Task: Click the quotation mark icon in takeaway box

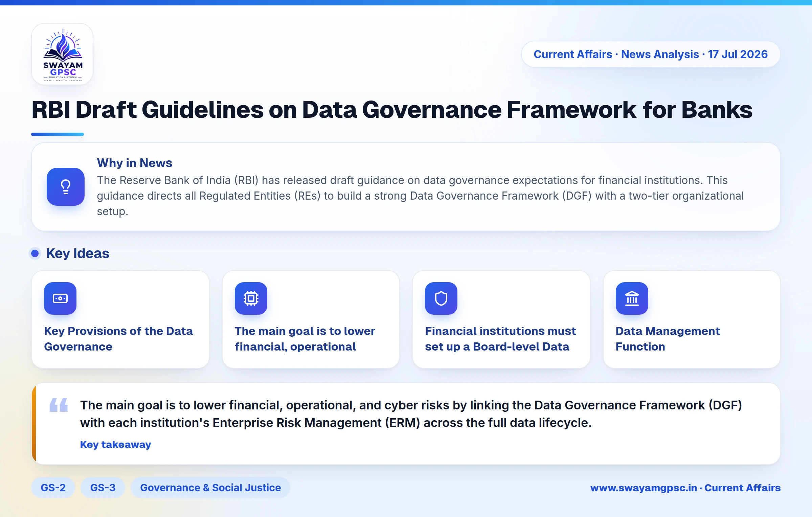Action: click(x=59, y=405)
